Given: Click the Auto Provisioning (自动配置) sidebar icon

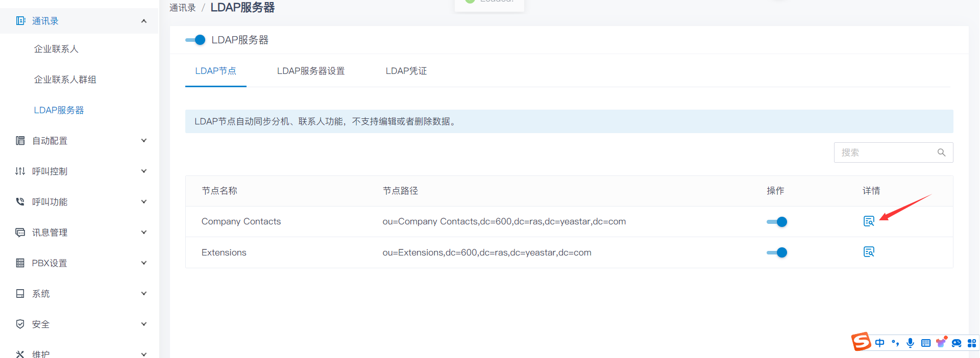Looking at the screenshot, I should pyautogui.click(x=20, y=141).
